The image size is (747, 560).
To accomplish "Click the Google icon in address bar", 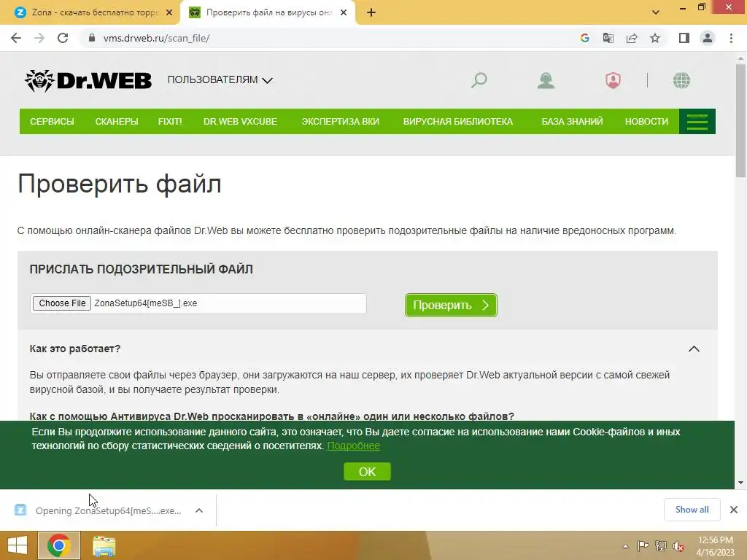I will (585, 38).
